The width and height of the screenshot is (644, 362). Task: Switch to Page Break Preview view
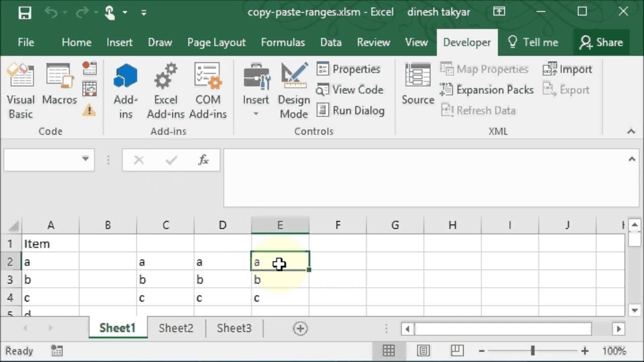click(457, 350)
